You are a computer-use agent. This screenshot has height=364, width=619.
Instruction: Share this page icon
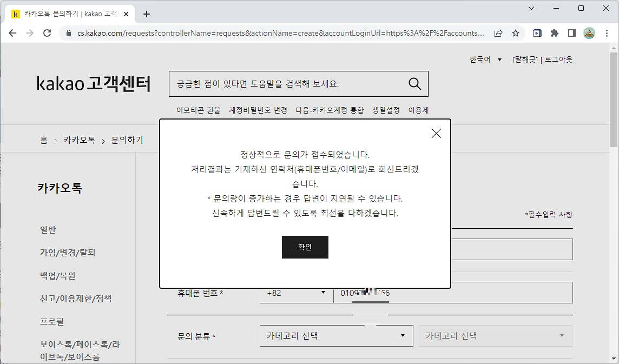point(498,33)
